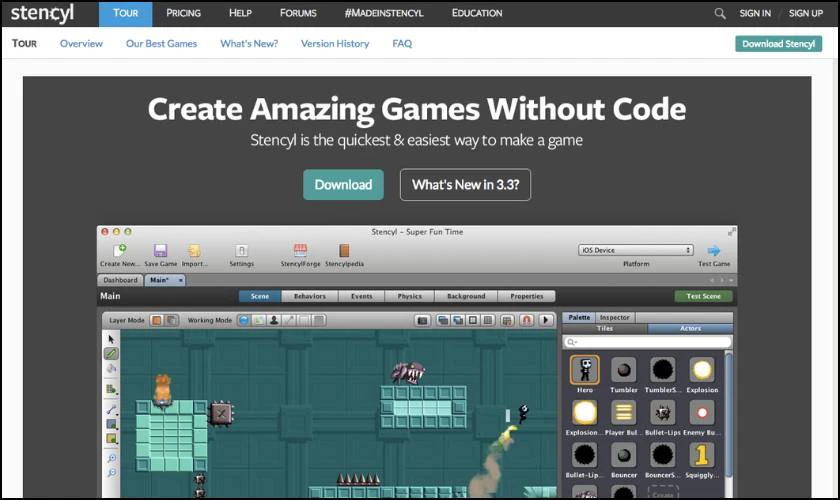Select the BouncerS... black blob actor
Viewport: 840px width, 500px height.
point(663,456)
